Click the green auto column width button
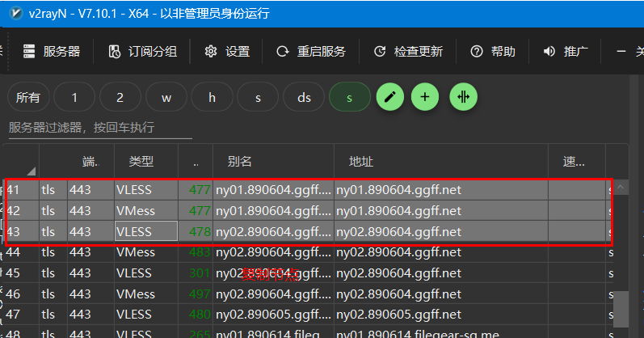The width and height of the screenshot is (644, 338). click(463, 97)
